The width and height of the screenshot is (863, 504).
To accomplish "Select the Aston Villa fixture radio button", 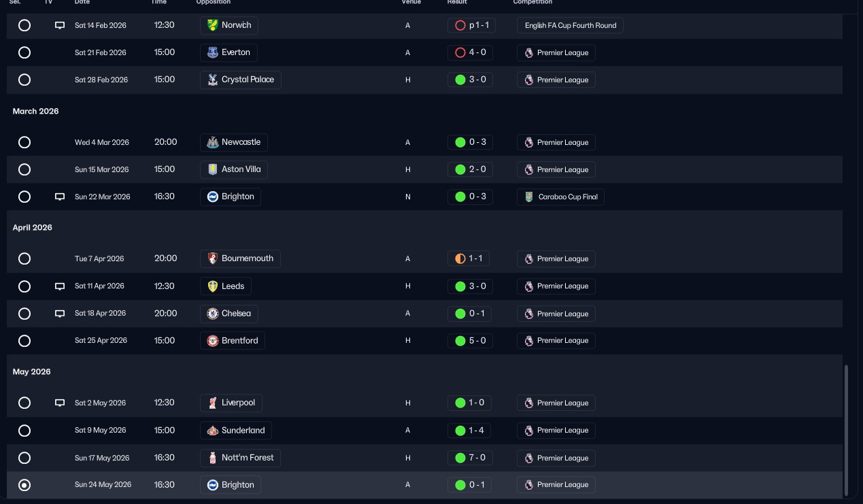I will point(24,169).
